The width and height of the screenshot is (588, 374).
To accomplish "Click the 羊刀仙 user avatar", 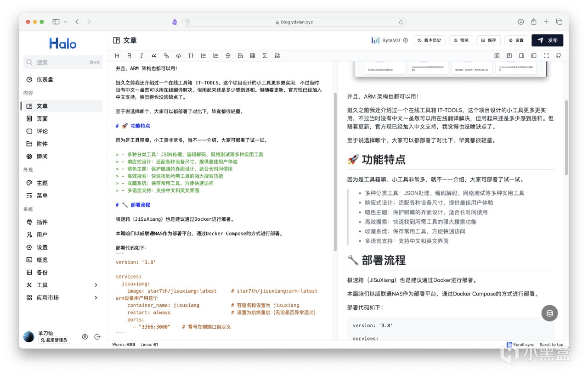I will click(x=29, y=336).
